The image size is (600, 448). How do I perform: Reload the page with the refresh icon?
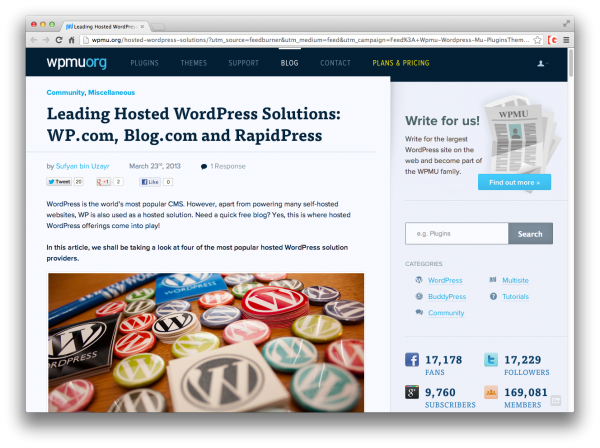(x=59, y=40)
